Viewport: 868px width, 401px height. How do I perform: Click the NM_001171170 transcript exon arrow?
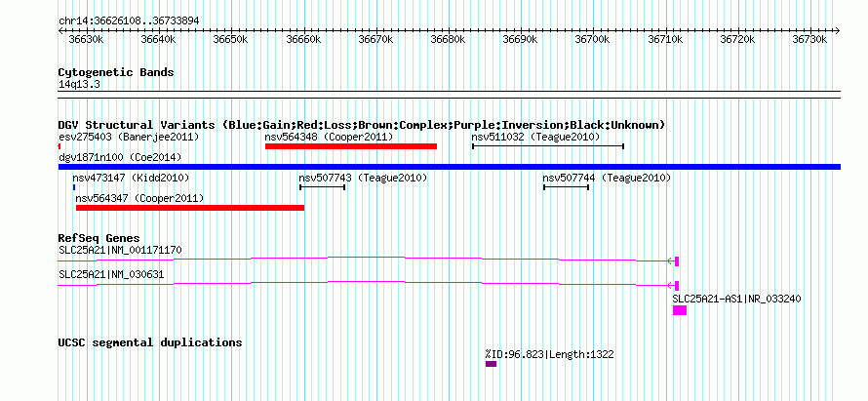[x=674, y=261]
